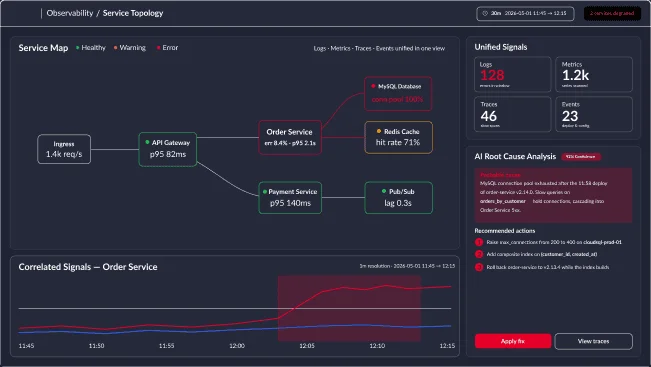The height and width of the screenshot is (367, 651).
Task: Click the red Error legend dot
Action: pyautogui.click(x=159, y=48)
